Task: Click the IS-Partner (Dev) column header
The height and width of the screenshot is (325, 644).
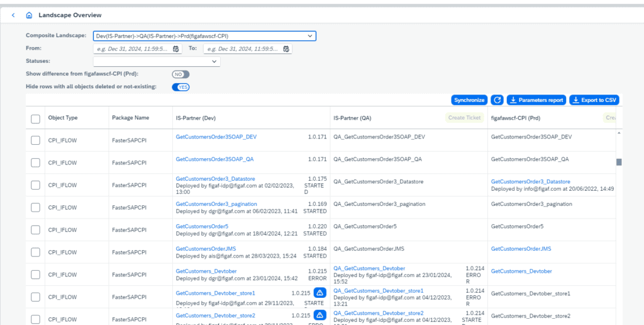Action: coord(196,118)
